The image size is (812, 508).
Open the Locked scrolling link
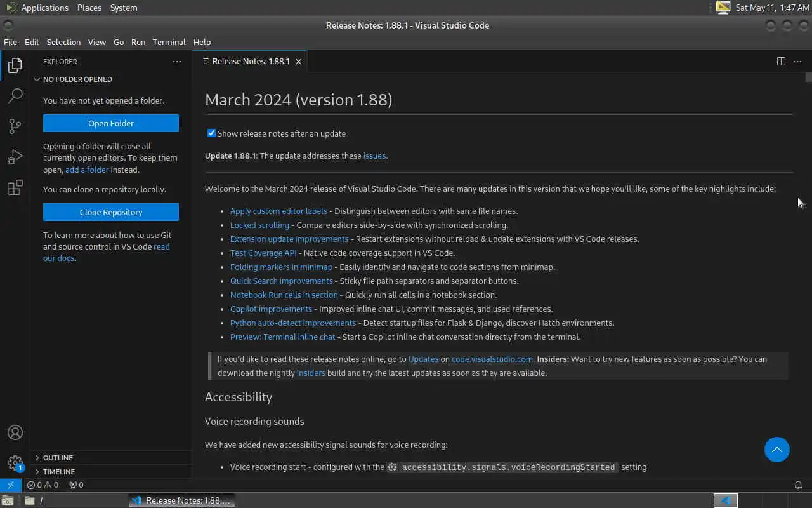point(259,225)
